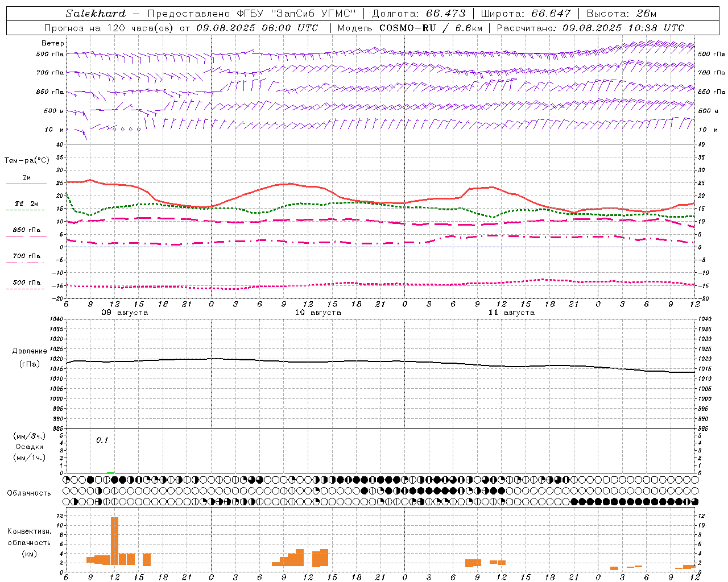Click the "Конвективн." label
The width and height of the screenshot is (728, 582).
tap(30, 531)
